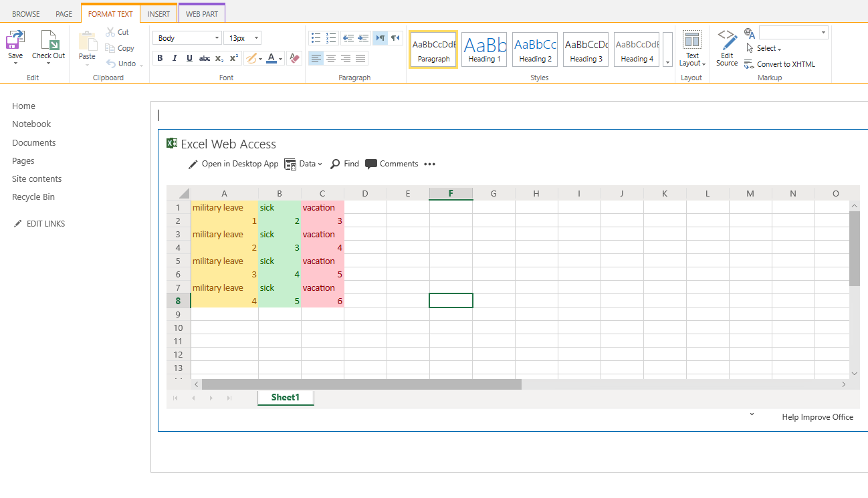This screenshot has width=868, height=498.
Task: Switch to the BROWSE ribbon tab
Action: click(x=26, y=14)
